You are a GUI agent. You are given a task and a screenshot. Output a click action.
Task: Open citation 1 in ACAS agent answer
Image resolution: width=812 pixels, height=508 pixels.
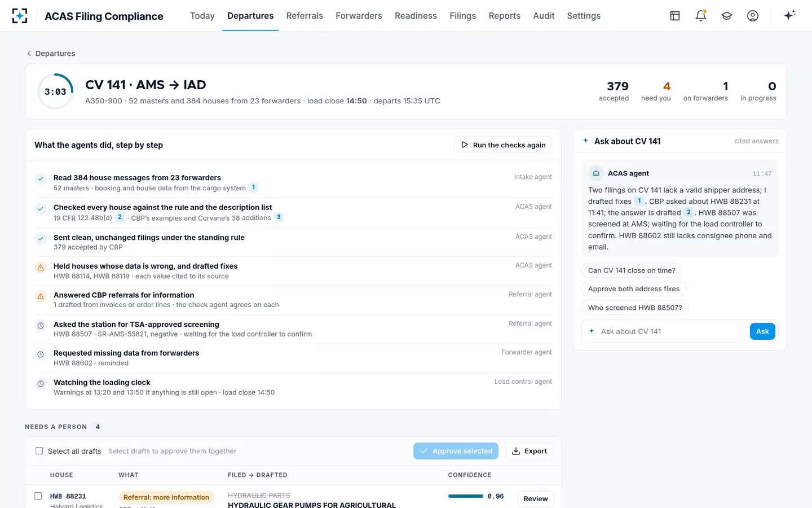pos(639,201)
